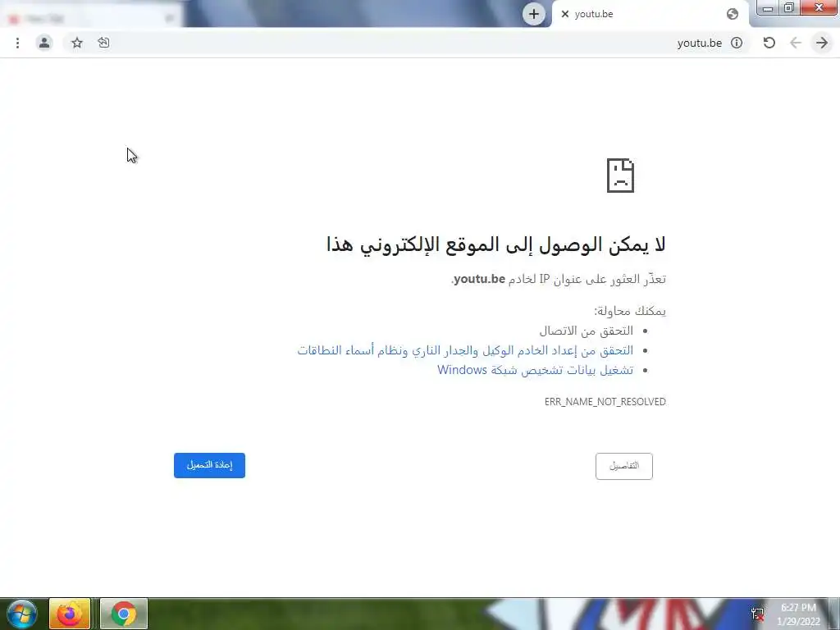Click the share page icon
840x630 pixels.
pyautogui.click(x=104, y=43)
